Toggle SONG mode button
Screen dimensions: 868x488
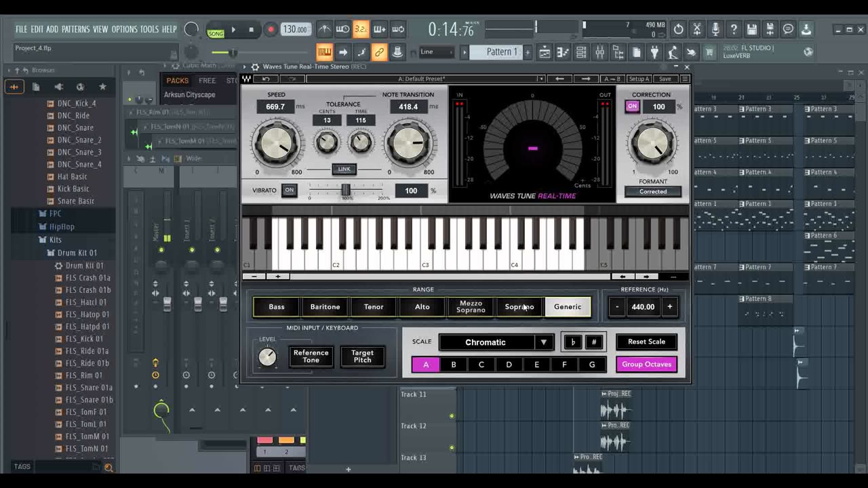pyautogui.click(x=216, y=33)
